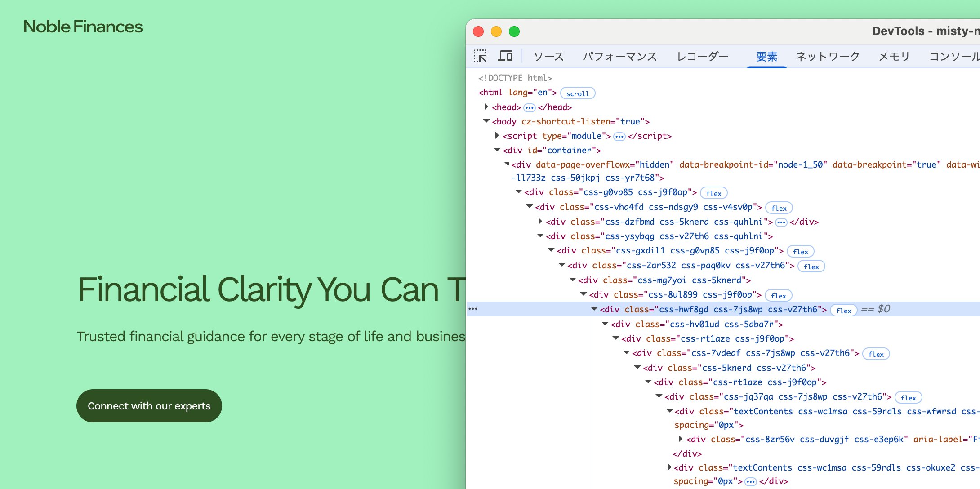Screen dimensions: 980x489
Task: Expand the css-dzfbmd div node
Action: (540, 222)
